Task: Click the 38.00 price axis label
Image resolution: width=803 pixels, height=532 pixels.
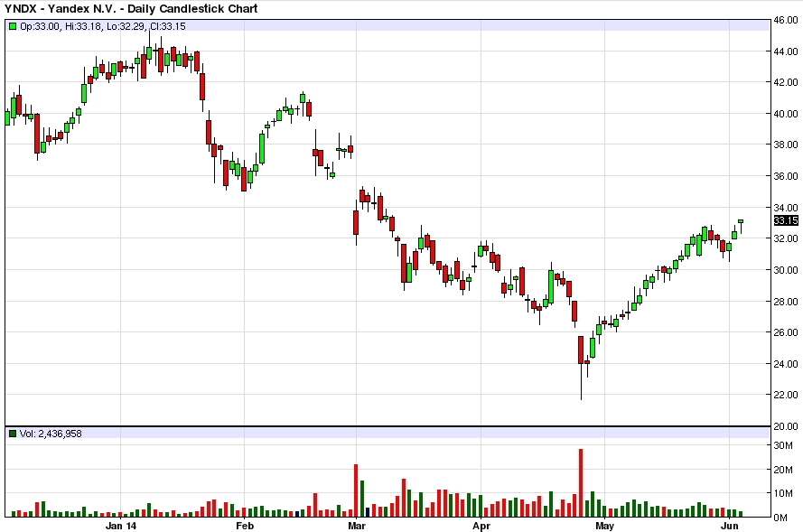Action: (x=786, y=145)
